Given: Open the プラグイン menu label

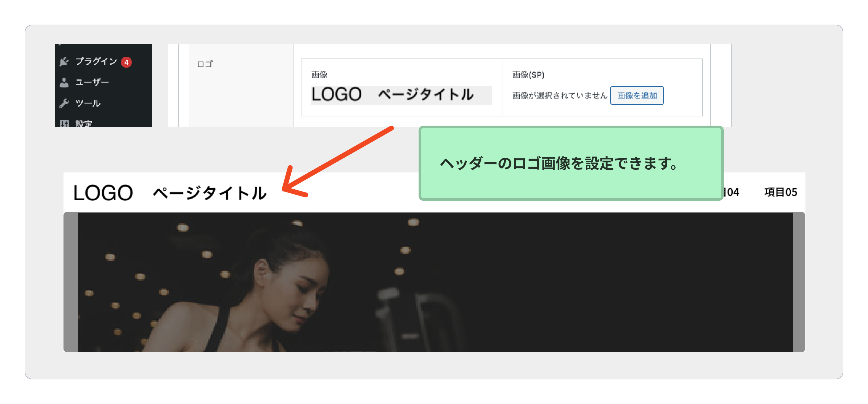Looking at the screenshot, I should point(96,61).
